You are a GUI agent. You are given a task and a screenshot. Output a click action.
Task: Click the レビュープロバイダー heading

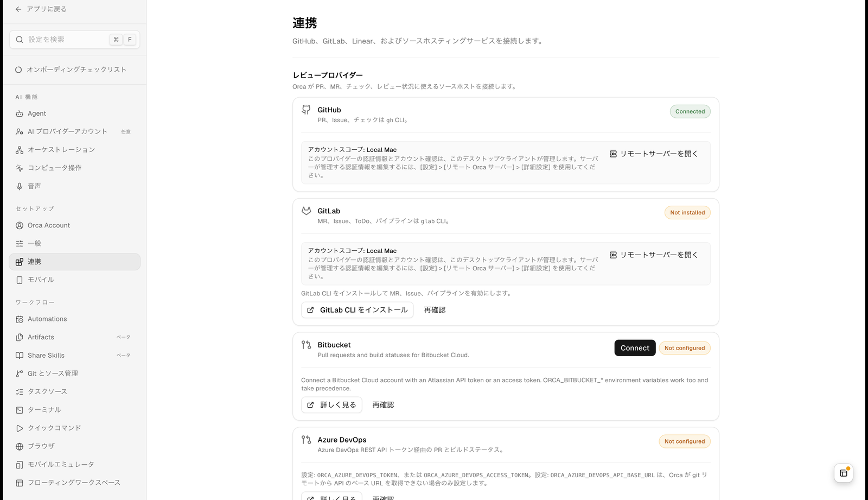tap(328, 75)
